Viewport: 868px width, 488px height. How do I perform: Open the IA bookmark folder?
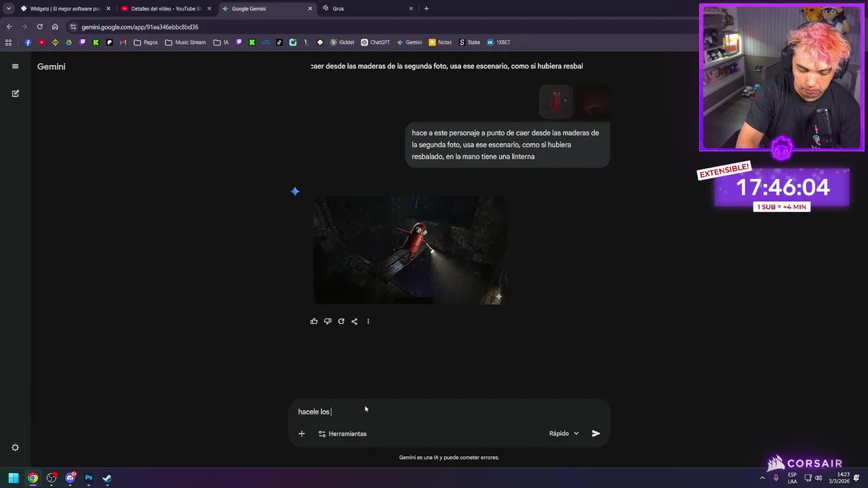(220, 42)
